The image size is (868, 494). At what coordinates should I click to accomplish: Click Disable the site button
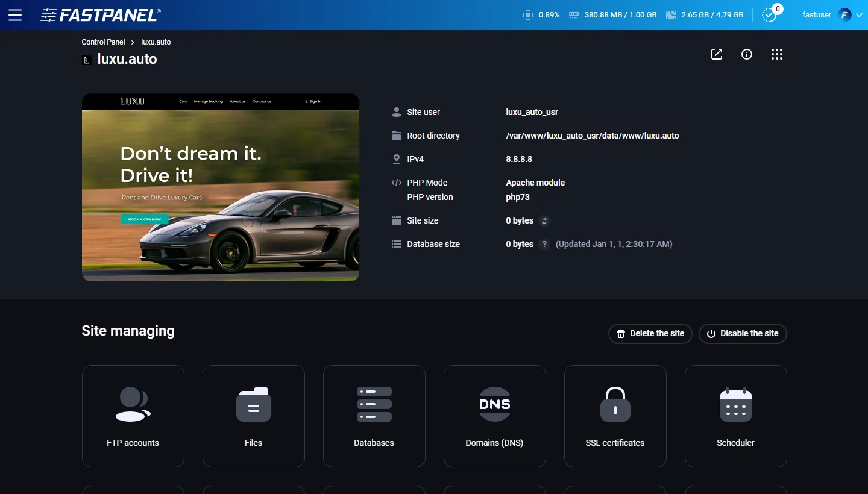743,333
